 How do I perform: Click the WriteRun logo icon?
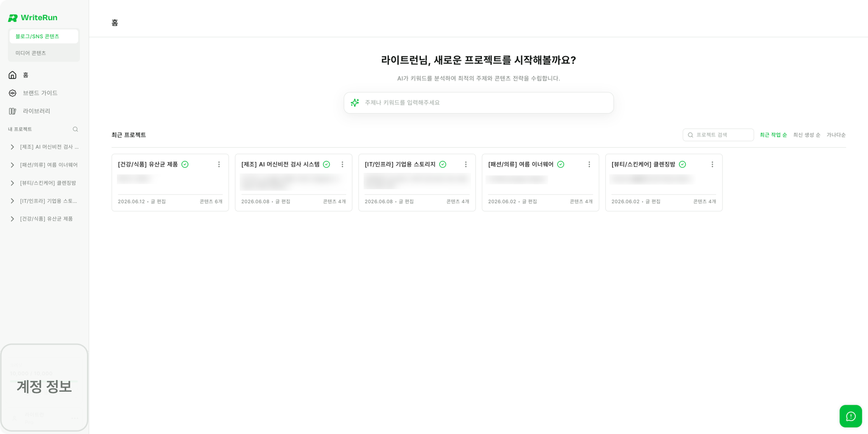point(13,18)
